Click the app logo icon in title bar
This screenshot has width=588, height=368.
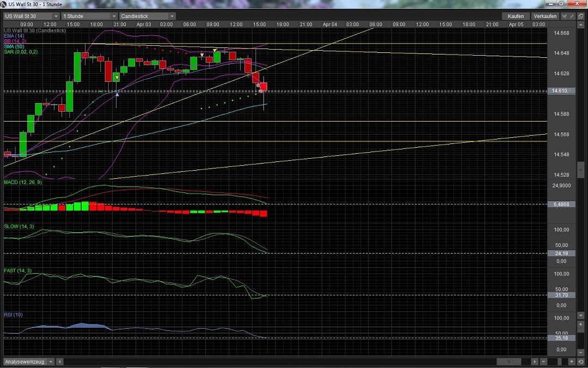4,4
